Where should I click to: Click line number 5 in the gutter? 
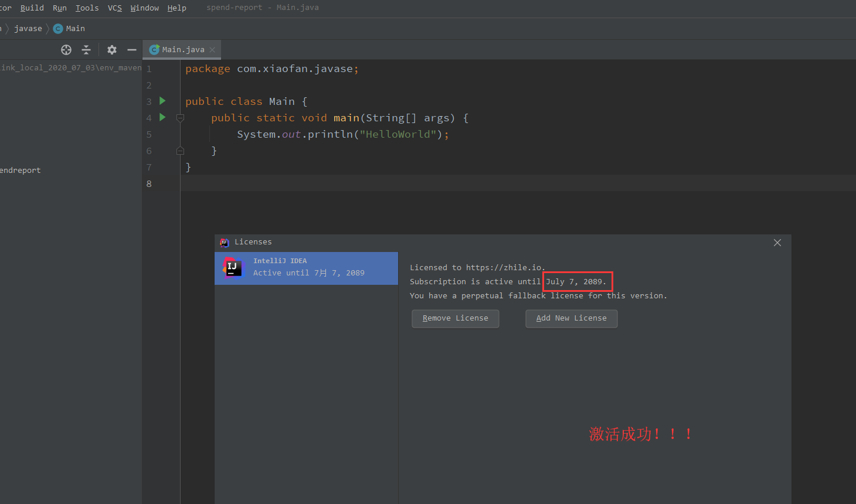pos(149,134)
